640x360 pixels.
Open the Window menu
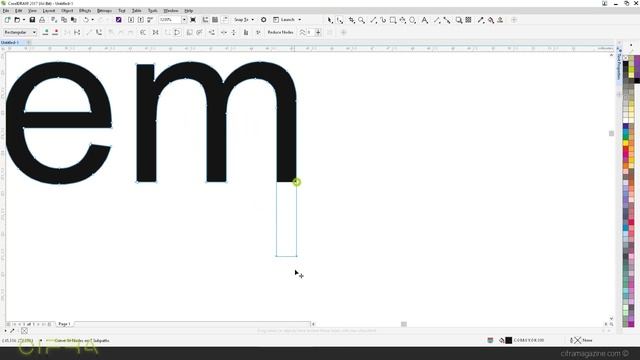171,11
